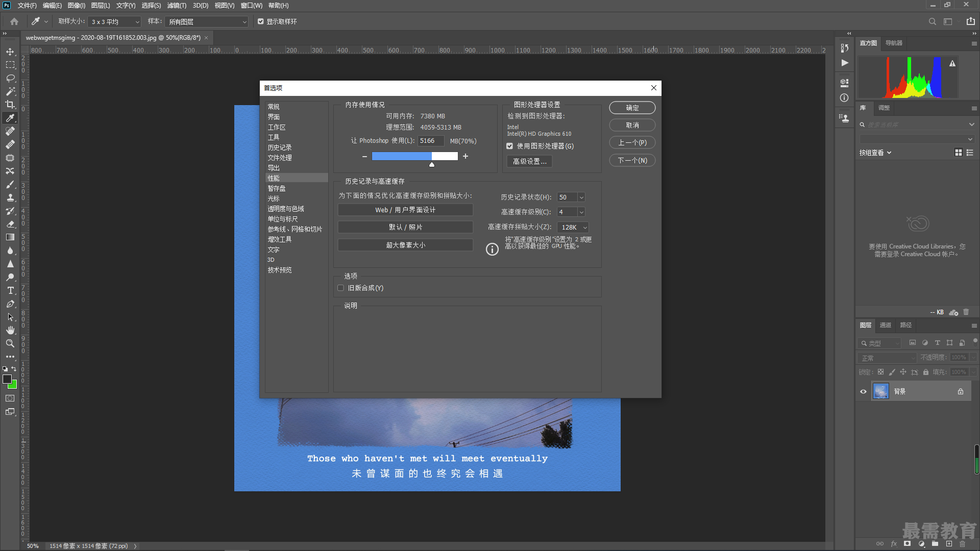Screen dimensions: 980x551
Task: Open the Sample layers dropdown
Action: click(x=206, y=21)
